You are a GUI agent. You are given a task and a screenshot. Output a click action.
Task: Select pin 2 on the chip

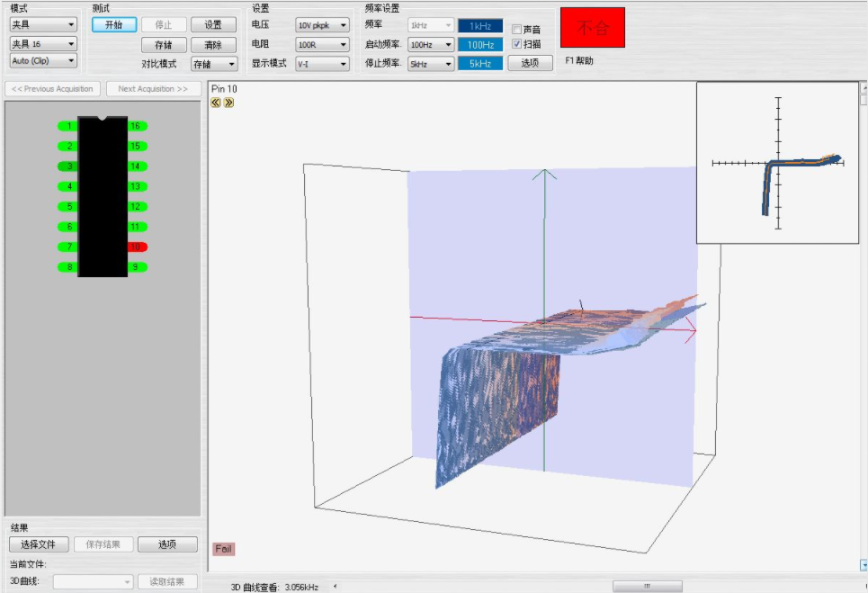(67, 146)
